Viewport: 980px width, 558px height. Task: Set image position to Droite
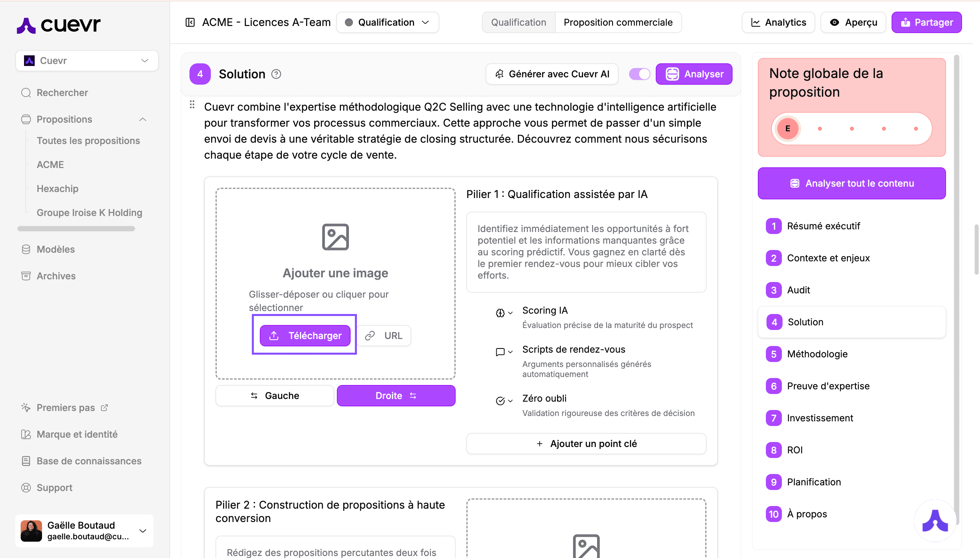[x=396, y=396]
